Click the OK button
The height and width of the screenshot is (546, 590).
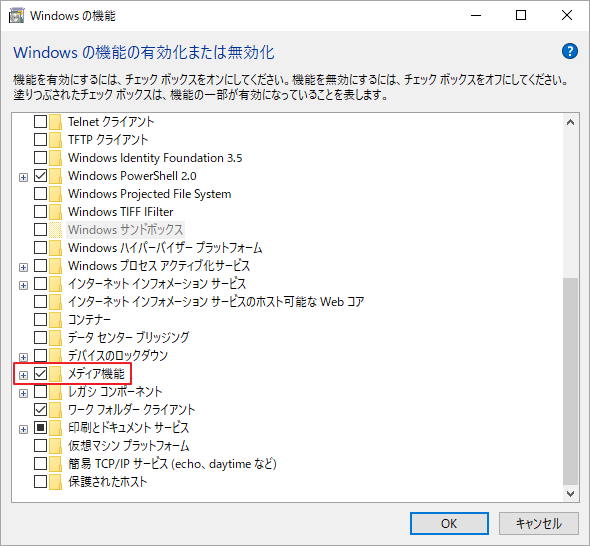(x=449, y=523)
